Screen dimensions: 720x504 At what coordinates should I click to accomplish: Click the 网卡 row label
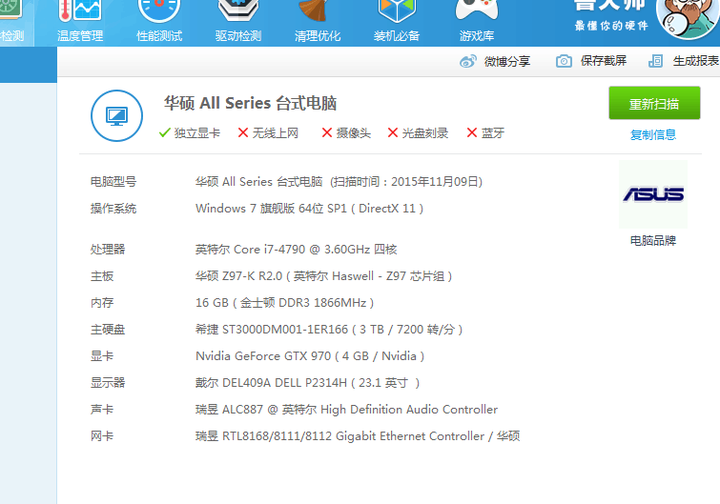pos(102,436)
